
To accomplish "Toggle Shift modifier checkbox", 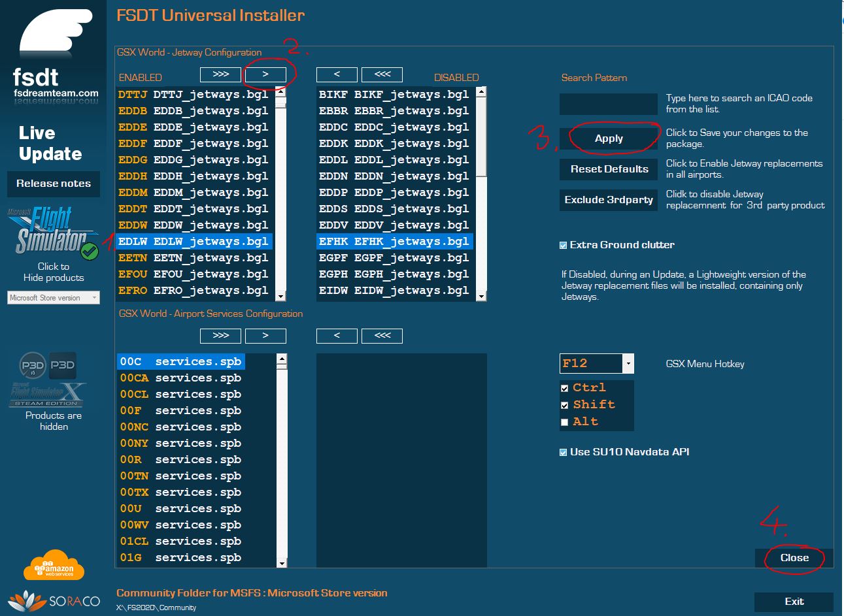I will tap(565, 406).
